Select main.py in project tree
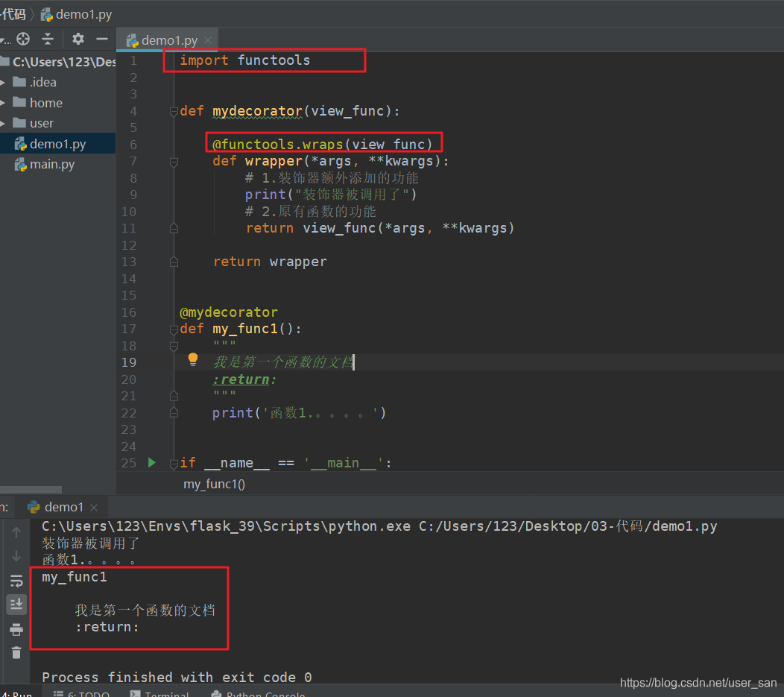The height and width of the screenshot is (697, 784). 52,165
